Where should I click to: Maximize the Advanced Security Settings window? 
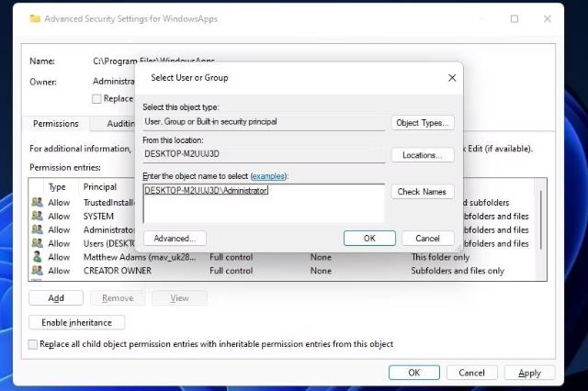tap(514, 18)
